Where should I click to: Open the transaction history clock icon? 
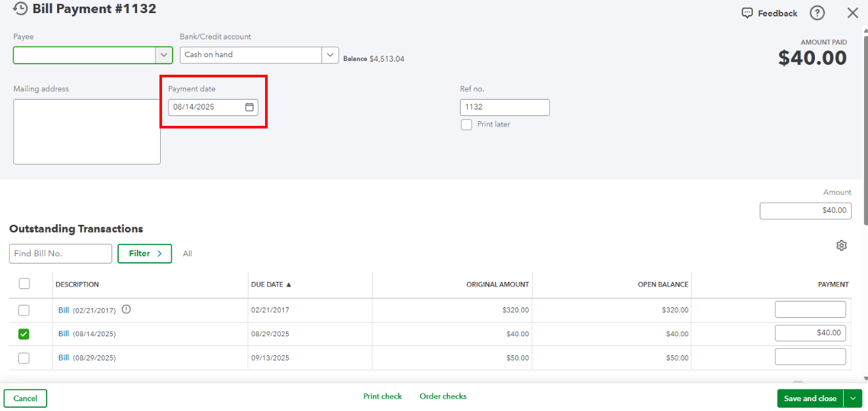pos(20,9)
